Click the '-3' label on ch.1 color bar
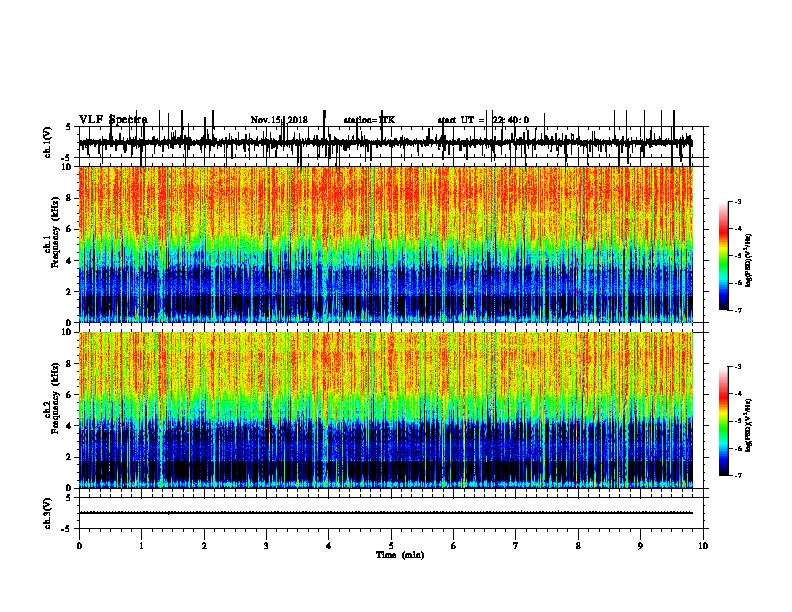The height and width of the screenshot is (612, 792). pyautogui.click(x=738, y=202)
